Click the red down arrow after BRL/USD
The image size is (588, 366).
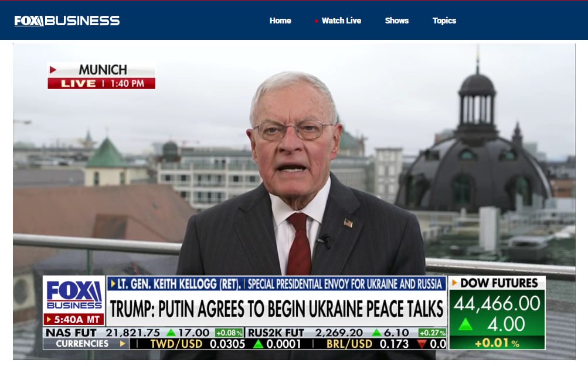point(422,344)
